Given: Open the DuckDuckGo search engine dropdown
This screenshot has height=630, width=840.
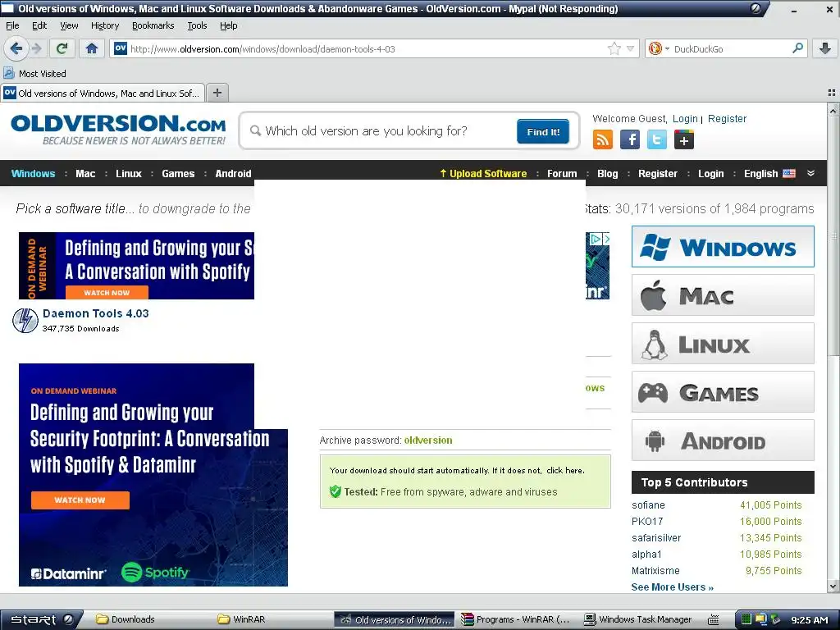Looking at the screenshot, I should click(x=659, y=48).
